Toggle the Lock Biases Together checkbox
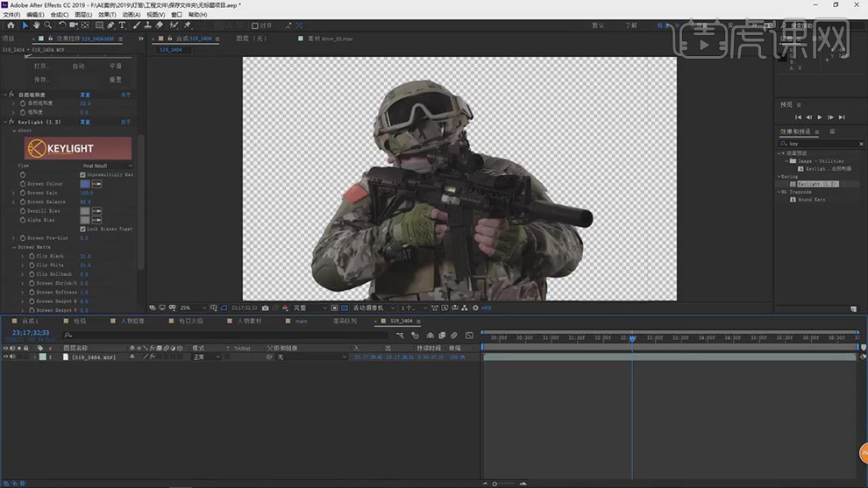Viewport: 868px width, 488px height. click(83, 229)
